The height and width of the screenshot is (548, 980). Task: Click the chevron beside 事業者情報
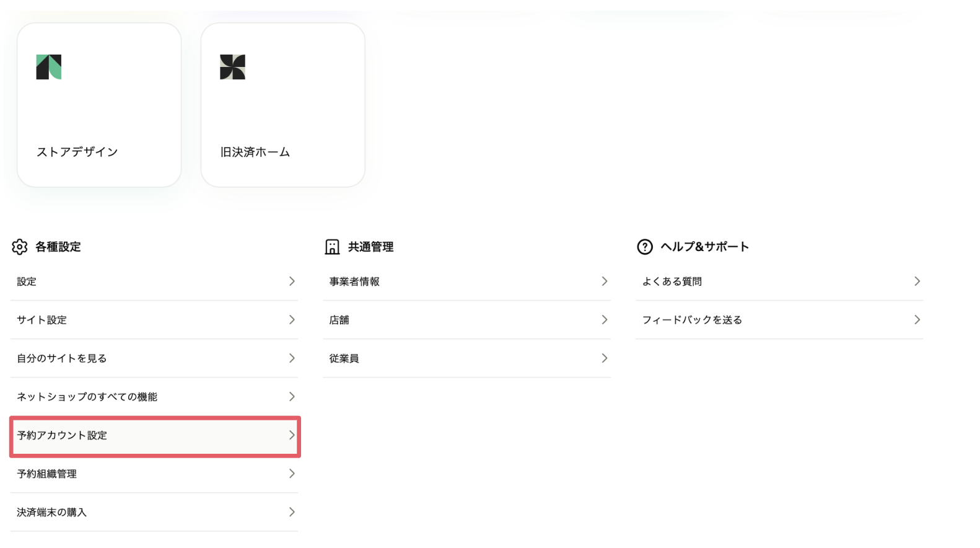[605, 281]
